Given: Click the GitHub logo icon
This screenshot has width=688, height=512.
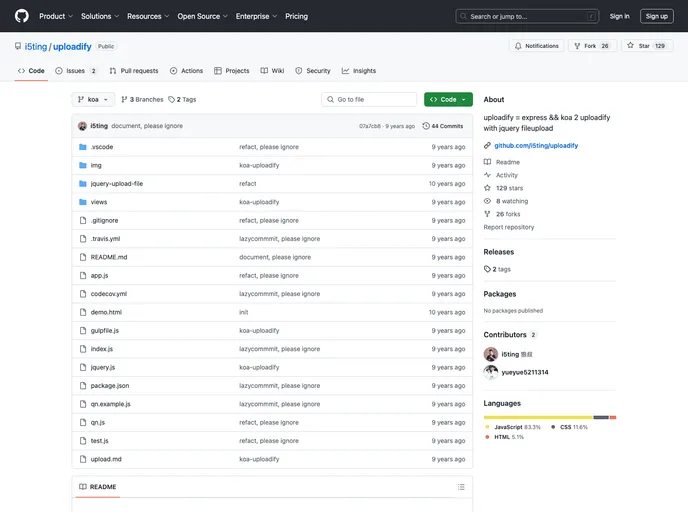Looking at the screenshot, I should (x=22, y=16).
